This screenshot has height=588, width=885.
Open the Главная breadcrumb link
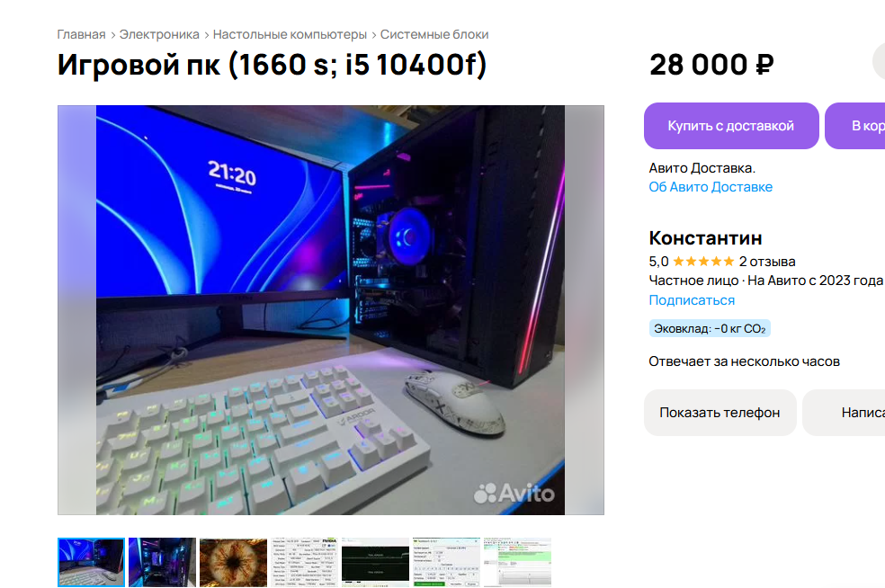click(81, 34)
